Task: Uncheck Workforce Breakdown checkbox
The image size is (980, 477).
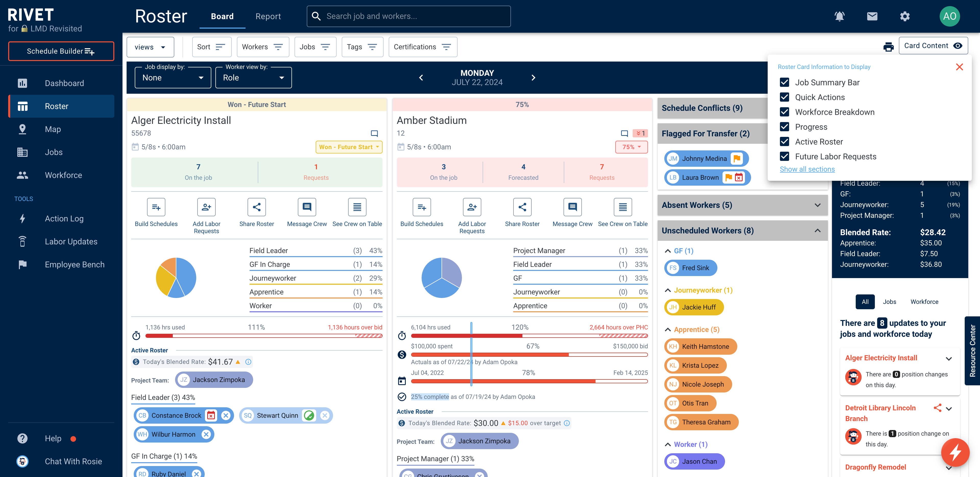Action: (784, 112)
